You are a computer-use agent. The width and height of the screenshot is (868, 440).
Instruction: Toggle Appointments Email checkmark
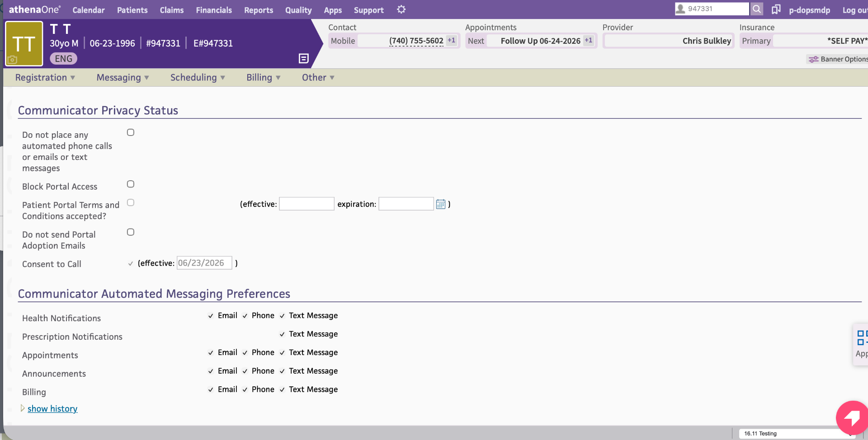pyautogui.click(x=211, y=353)
